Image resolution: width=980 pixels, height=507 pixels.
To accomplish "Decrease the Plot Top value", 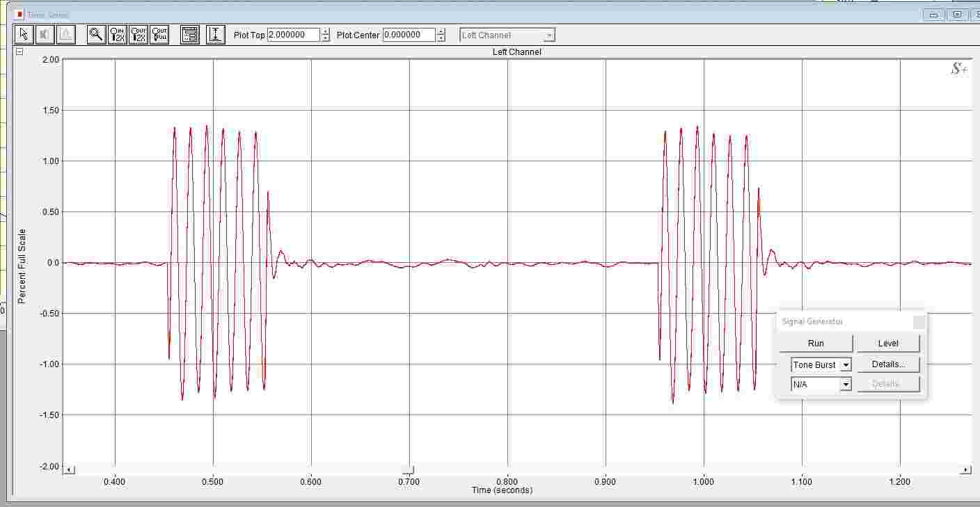I will (x=326, y=38).
